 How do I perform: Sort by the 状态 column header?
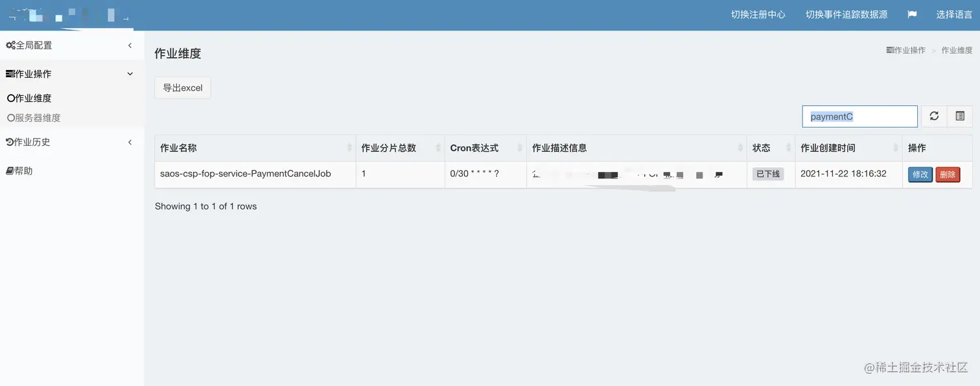tap(771, 148)
